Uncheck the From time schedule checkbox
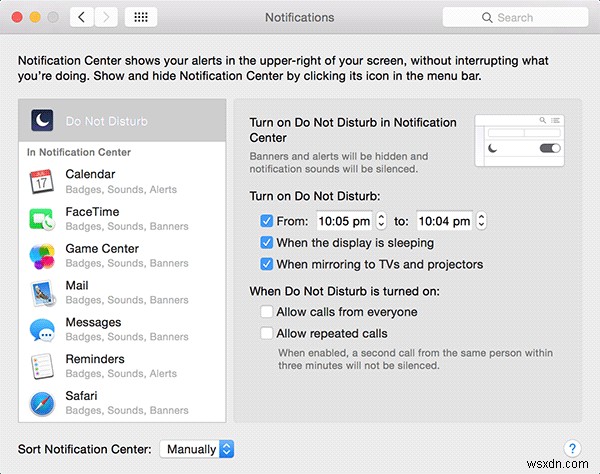This screenshot has width=600, height=474. pos(266,221)
